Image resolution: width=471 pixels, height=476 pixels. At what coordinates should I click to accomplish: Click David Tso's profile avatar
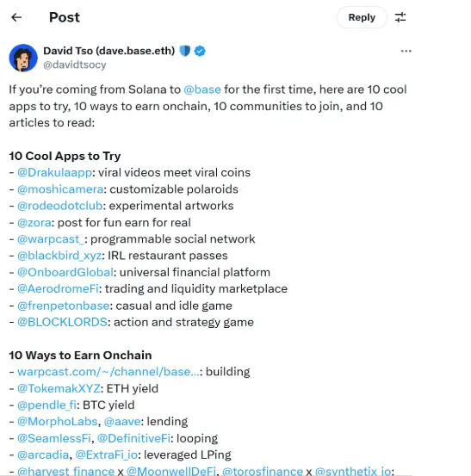[x=23, y=58]
